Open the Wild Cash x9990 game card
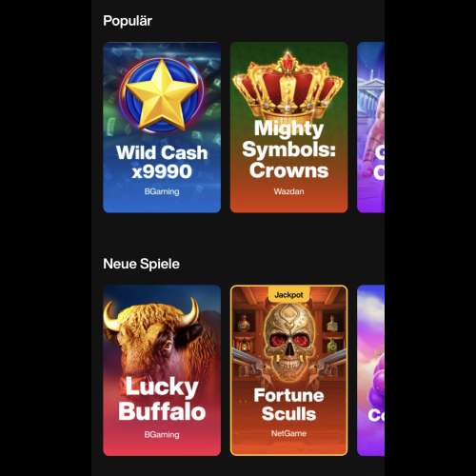476x476 pixels. pyautogui.click(x=162, y=128)
